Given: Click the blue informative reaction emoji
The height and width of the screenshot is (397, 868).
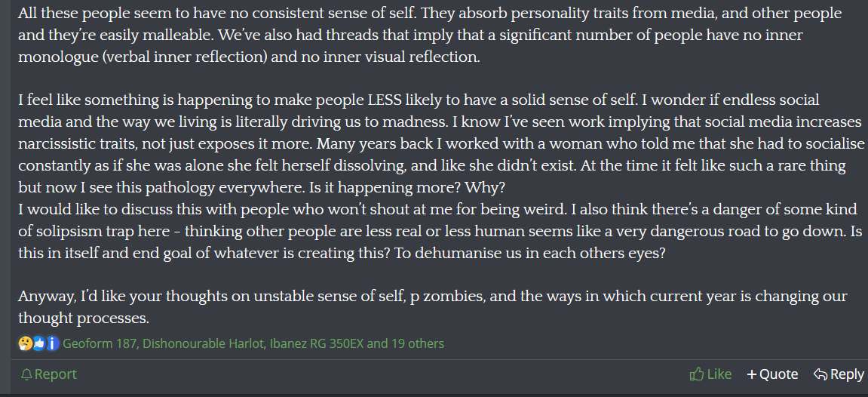Looking at the screenshot, I should click(52, 344).
